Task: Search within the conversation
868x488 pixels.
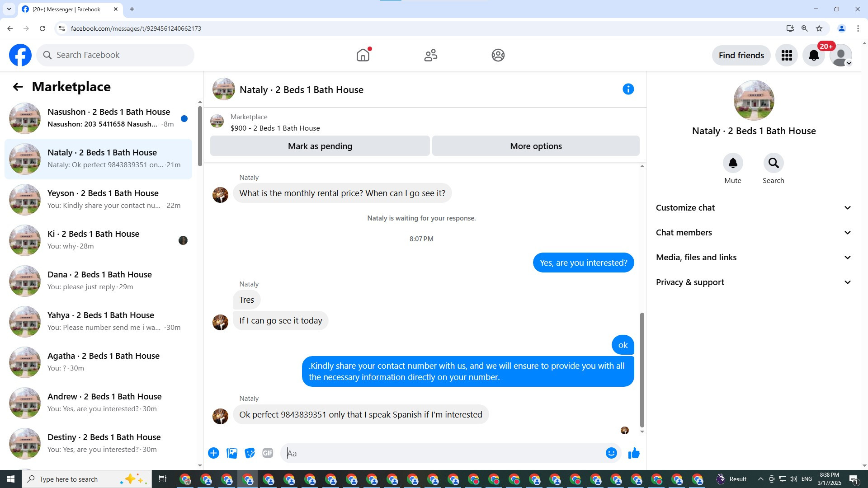Action: pyautogui.click(x=774, y=163)
